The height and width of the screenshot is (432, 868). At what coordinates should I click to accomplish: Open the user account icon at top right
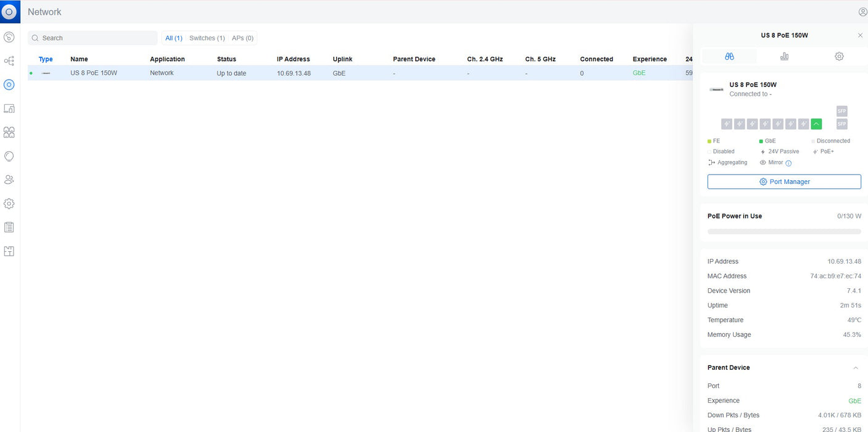click(x=862, y=12)
